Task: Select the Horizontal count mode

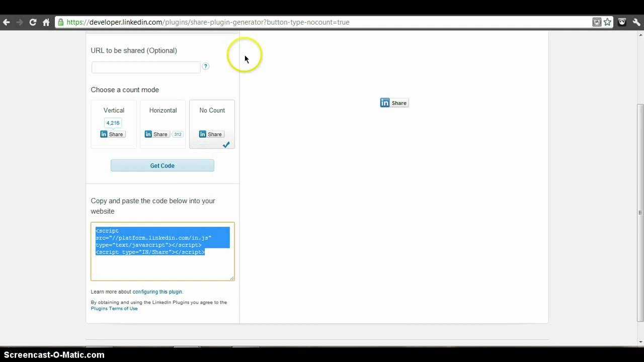Action: (x=163, y=123)
